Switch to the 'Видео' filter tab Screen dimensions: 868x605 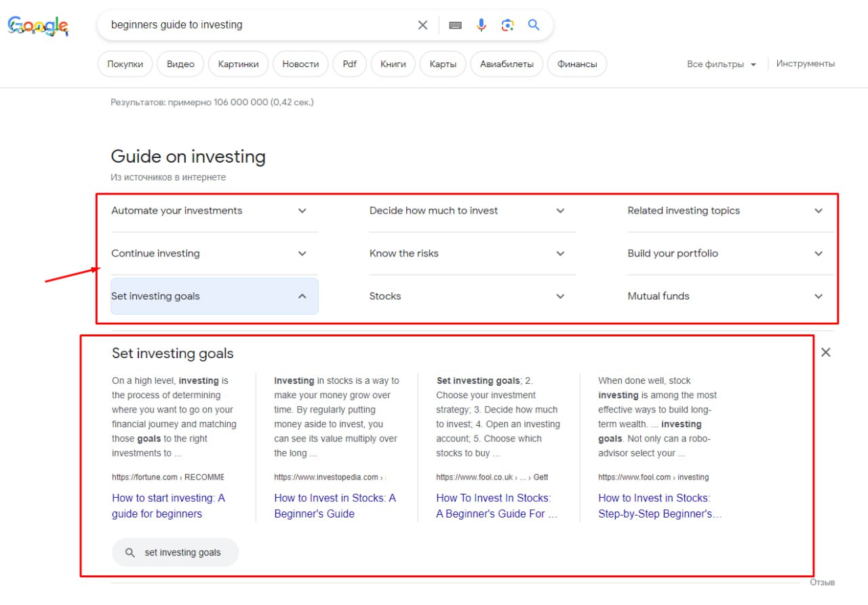click(x=180, y=64)
